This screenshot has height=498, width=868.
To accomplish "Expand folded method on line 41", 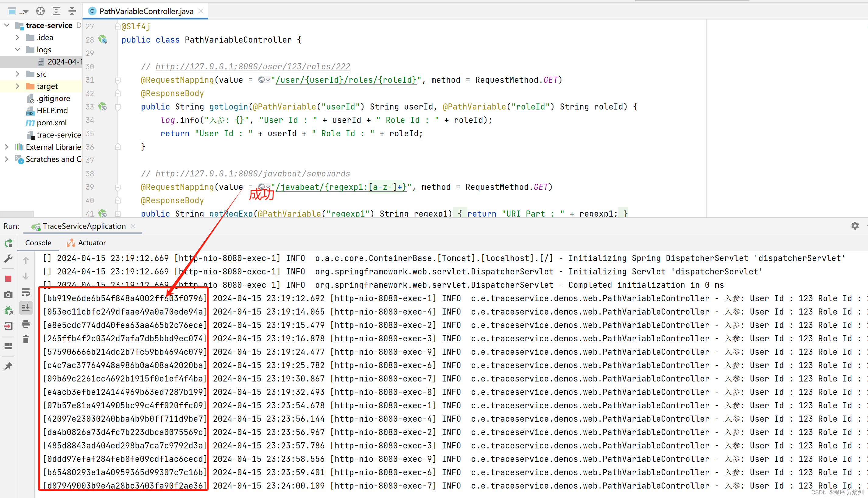I will tap(118, 214).
